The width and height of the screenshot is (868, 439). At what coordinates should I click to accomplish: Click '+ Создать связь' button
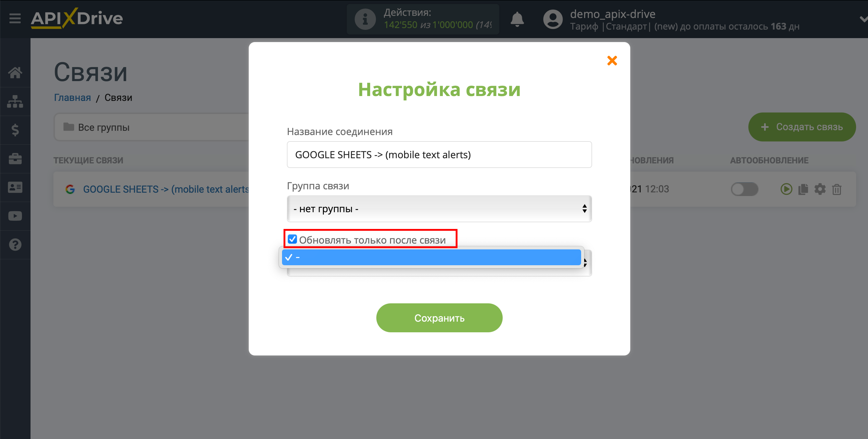pos(796,127)
